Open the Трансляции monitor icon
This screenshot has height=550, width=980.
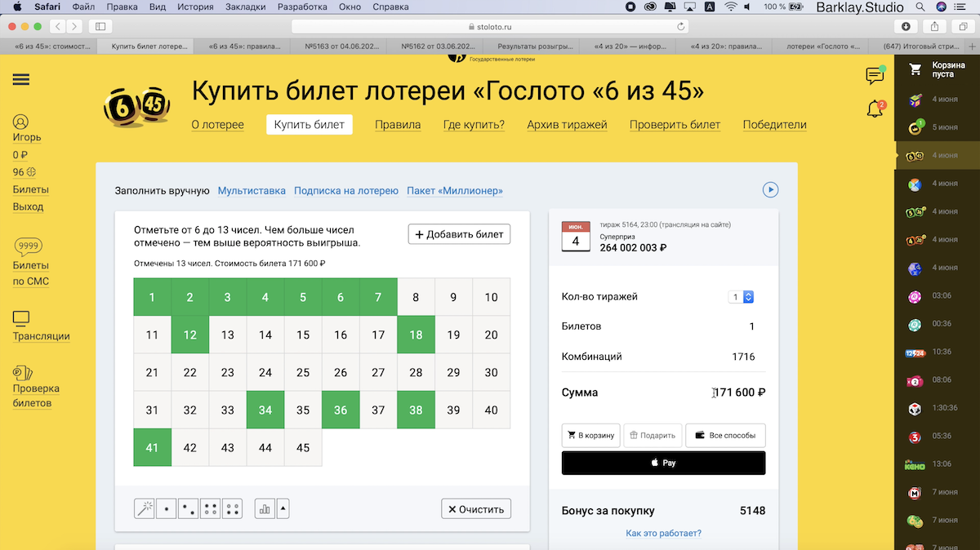(21, 317)
